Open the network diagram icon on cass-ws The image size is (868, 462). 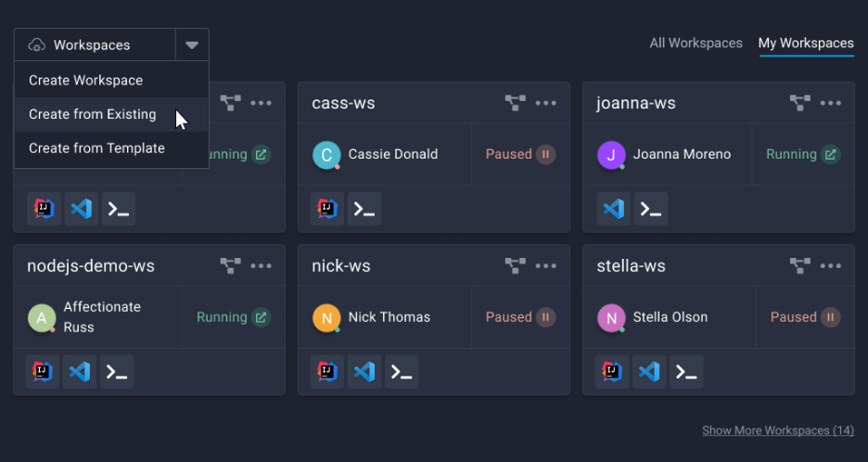pyautogui.click(x=516, y=103)
